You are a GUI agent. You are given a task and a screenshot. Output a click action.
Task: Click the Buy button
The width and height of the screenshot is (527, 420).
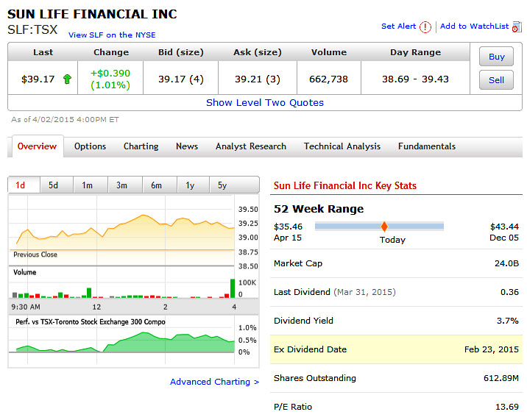click(496, 57)
